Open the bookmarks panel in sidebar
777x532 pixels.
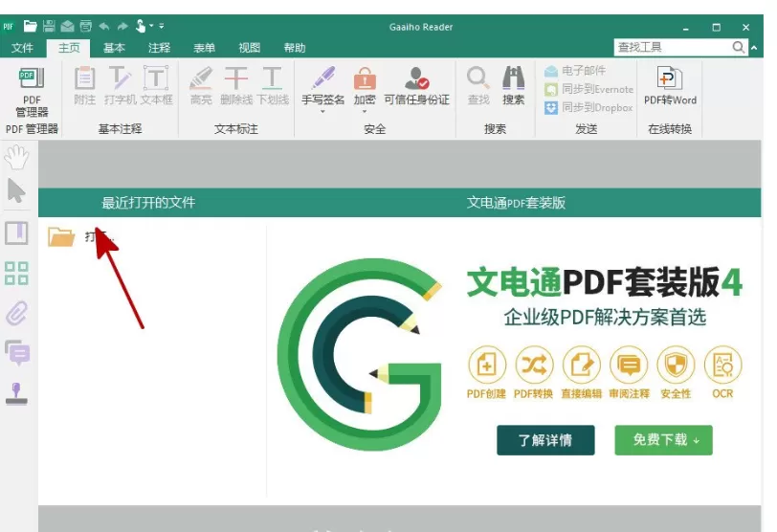pos(16,233)
